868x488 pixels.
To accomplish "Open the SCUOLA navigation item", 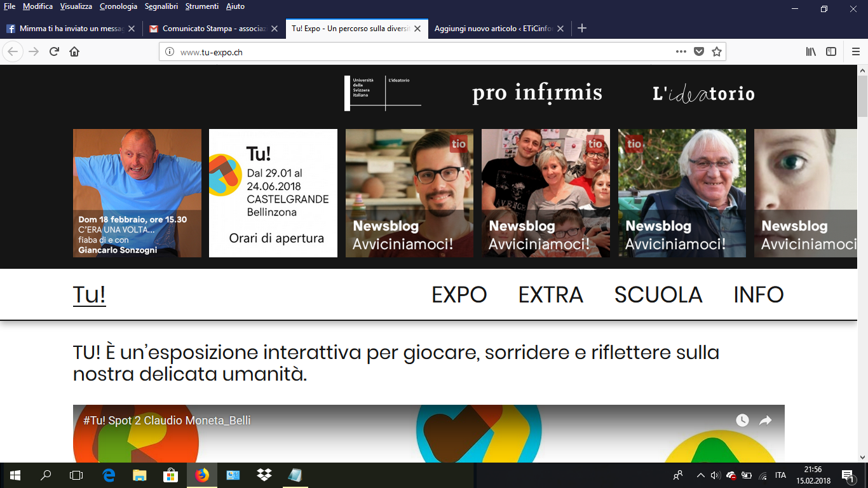I will pyautogui.click(x=658, y=295).
